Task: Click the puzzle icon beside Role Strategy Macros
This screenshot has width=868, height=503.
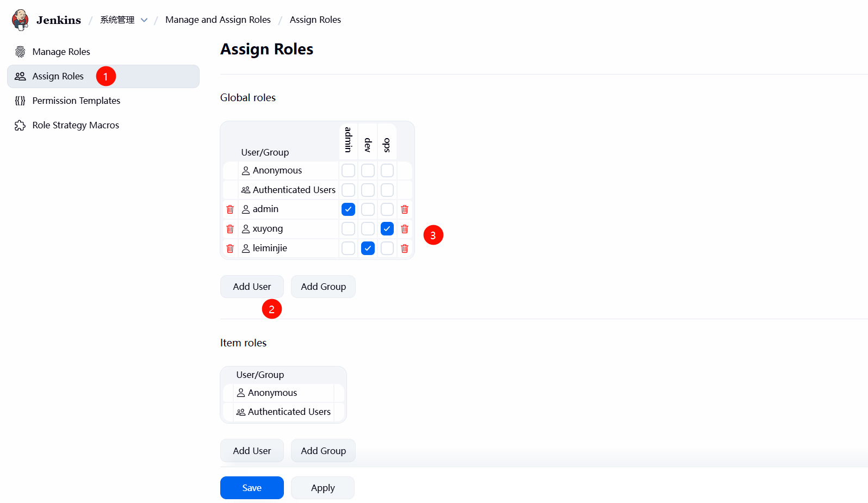Action: (20, 125)
